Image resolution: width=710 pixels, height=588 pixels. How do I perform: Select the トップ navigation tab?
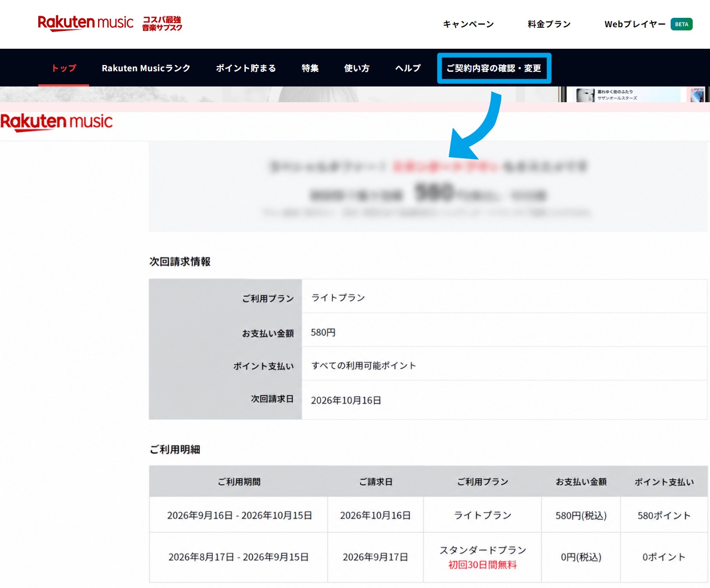pos(63,68)
